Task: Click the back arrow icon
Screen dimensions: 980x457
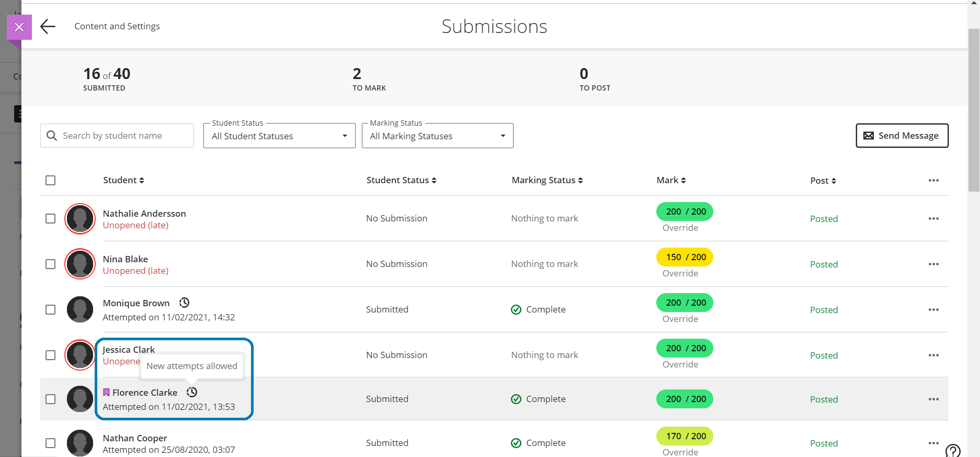Action: pos(48,26)
